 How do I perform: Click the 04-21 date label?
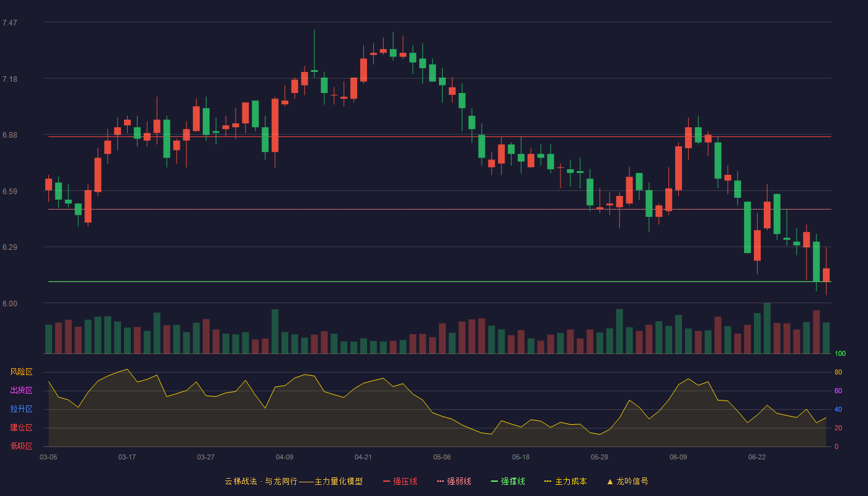363,457
